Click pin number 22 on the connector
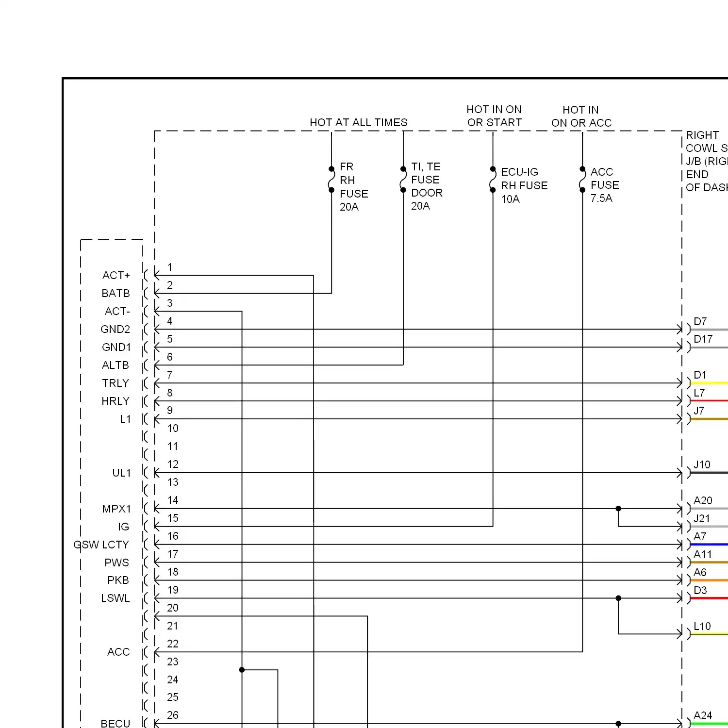This screenshot has width=728, height=728. [173, 644]
